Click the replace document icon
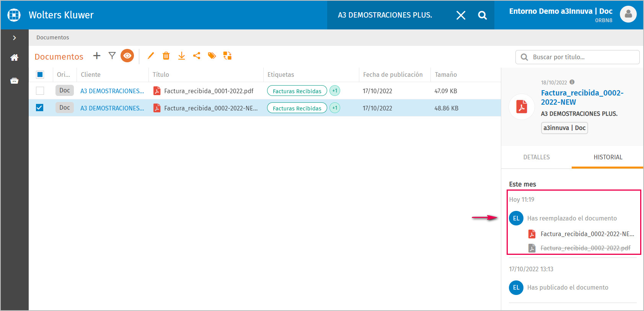This screenshot has width=644, height=311. click(227, 56)
